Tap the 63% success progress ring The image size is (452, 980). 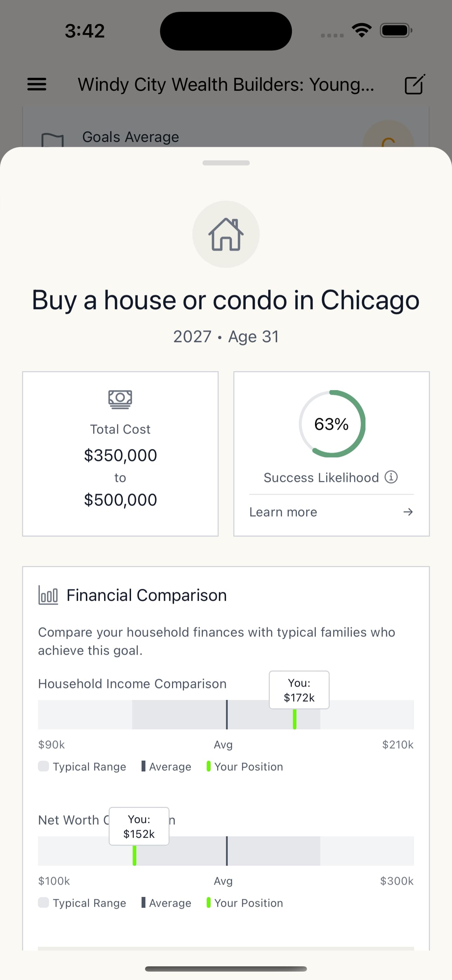[x=332, y=424]
